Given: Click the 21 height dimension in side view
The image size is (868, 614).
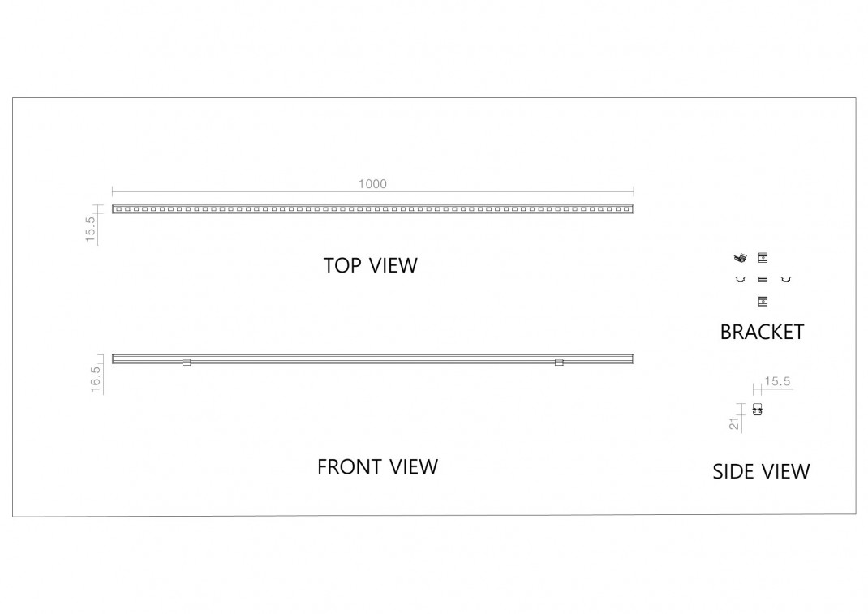Looking at the screenshot, I should pyautogui.click(x=734, y=423).
